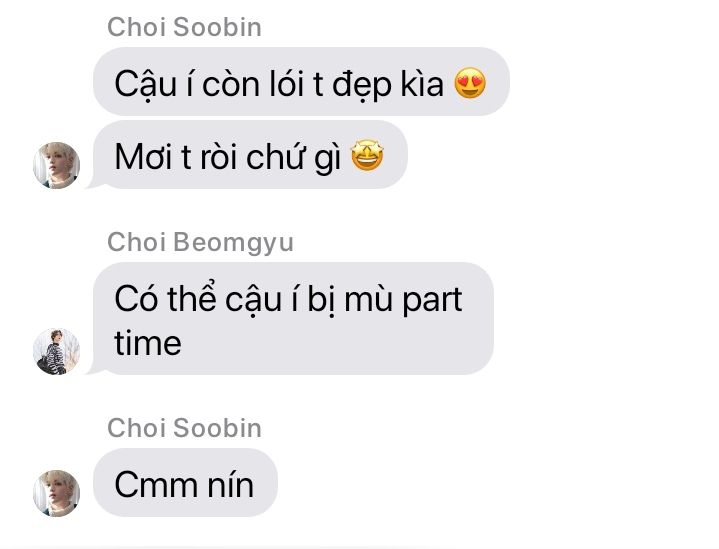Viewport: 719px width, 549px height.
Task: Select the 'Cậu í còn lói t đẹp kìa' bubble
Action: [301, 82]
